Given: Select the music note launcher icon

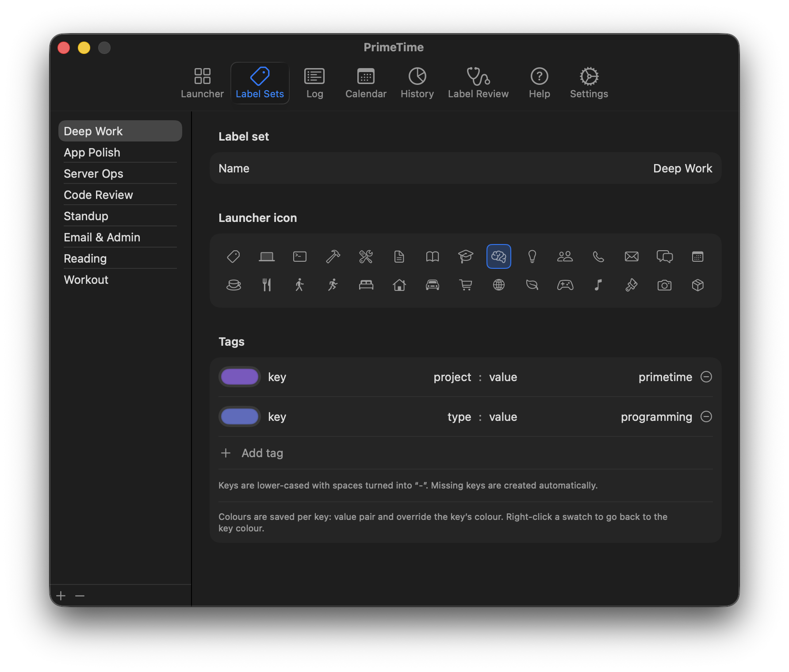Looking at the screenshot, I should coord(598,285).
